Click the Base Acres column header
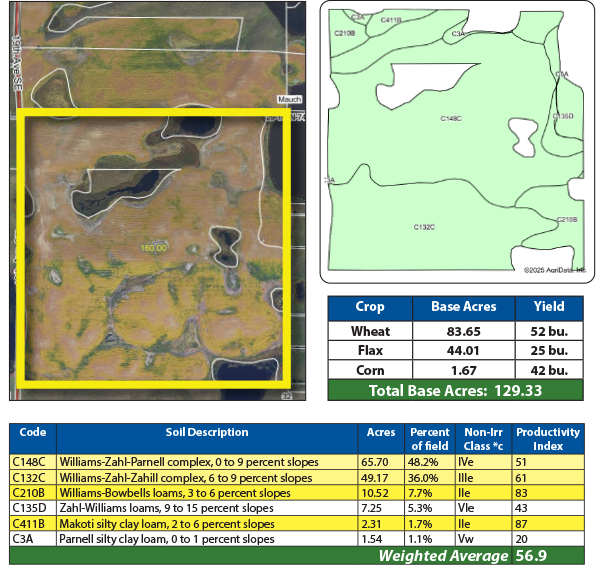The image size is (603, 568). click(464, 307)
